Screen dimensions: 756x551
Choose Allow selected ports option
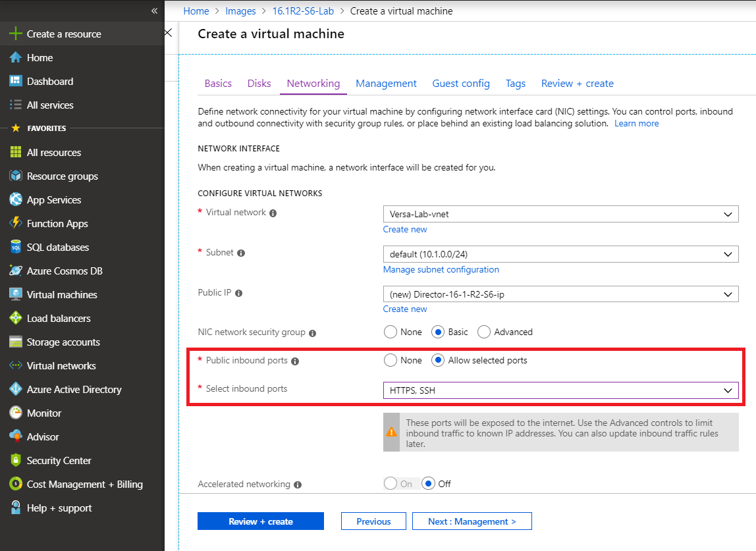pyautogui.click(x=438, y=360)
